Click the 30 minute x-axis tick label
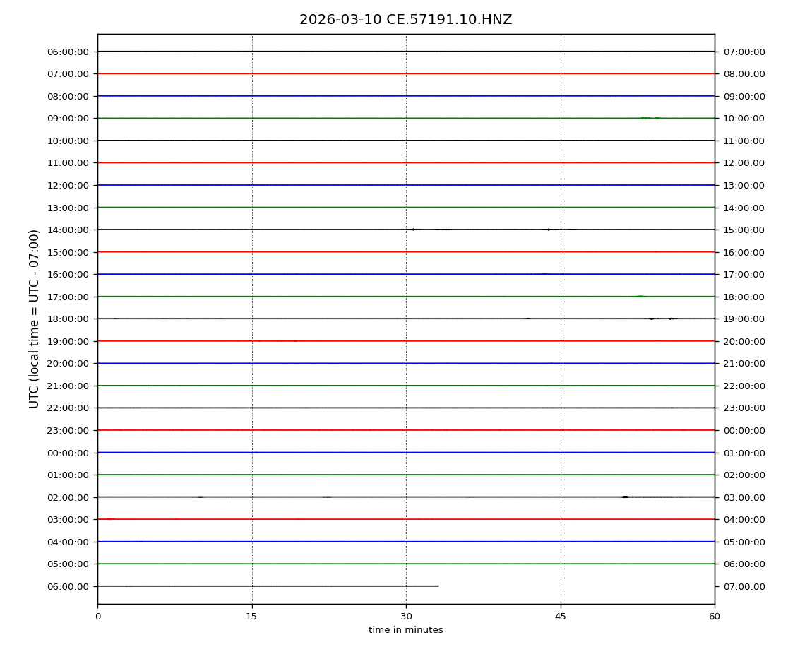812x671 pixels. tap(406, 616)
